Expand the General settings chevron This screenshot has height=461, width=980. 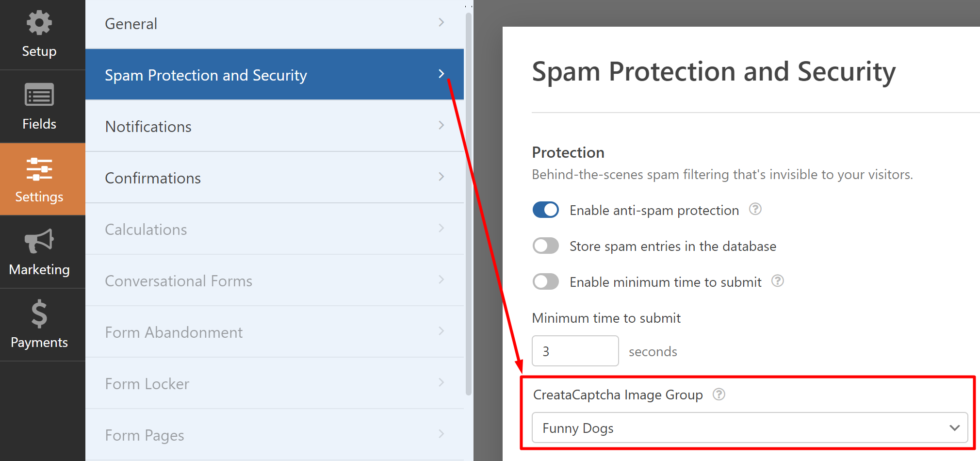(441, 22)
